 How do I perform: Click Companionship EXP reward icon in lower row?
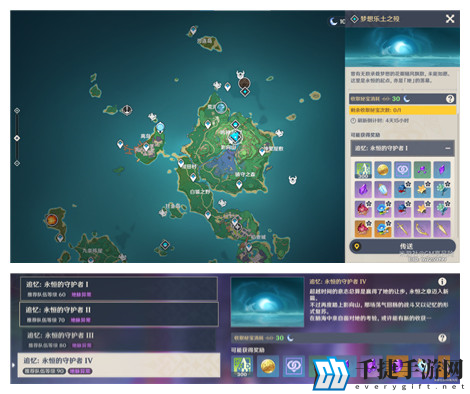[x=294, y=366]
